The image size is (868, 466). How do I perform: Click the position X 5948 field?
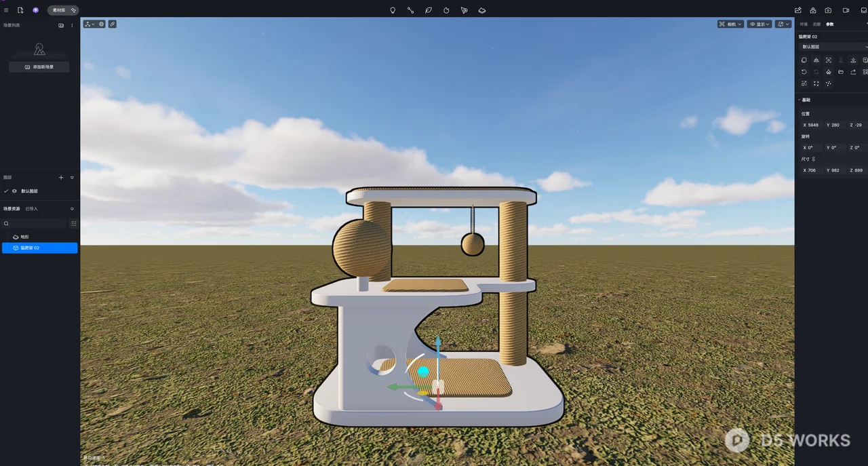[x=811, y=125]
